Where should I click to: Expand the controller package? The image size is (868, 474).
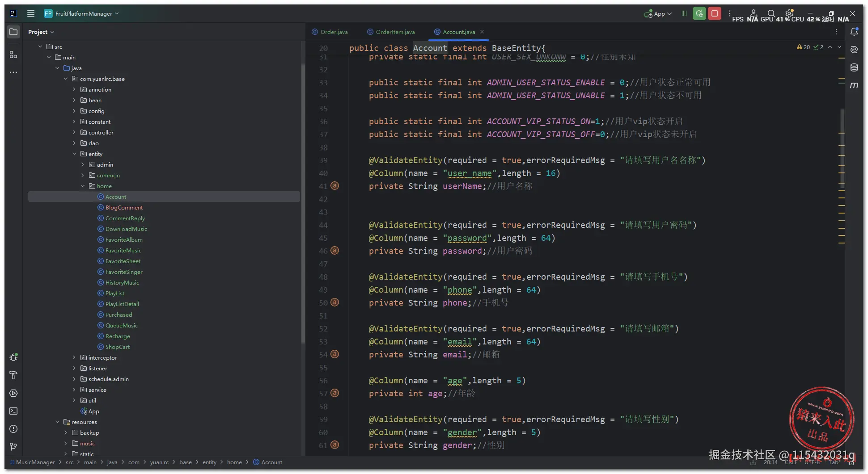(x=74, y=132)
